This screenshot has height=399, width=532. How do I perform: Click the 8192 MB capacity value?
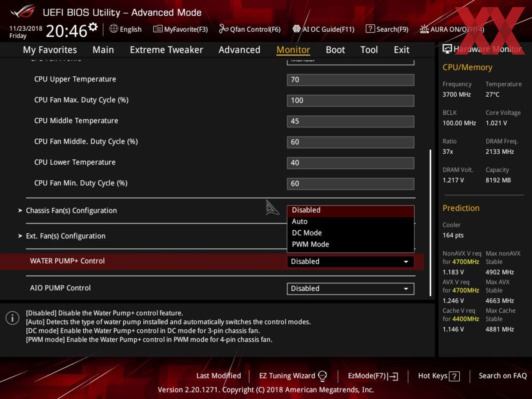point(498,180)
